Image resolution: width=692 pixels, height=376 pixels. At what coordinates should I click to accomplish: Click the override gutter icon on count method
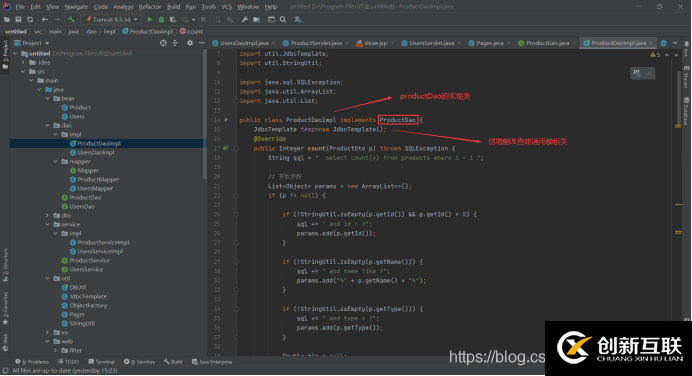[x=226, y=148]
